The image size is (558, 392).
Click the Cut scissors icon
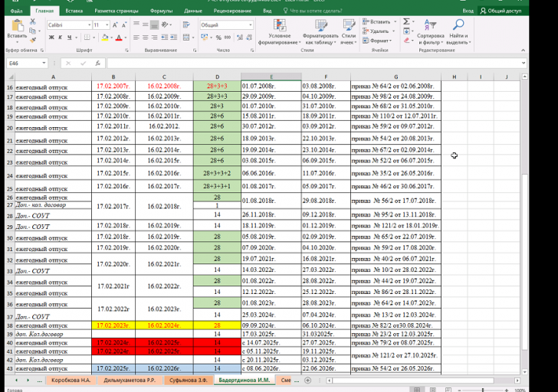[33, 21]
